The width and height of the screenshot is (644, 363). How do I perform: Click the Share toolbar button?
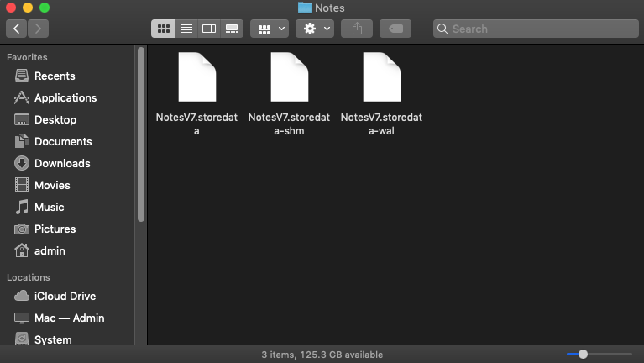pos(357,29)
